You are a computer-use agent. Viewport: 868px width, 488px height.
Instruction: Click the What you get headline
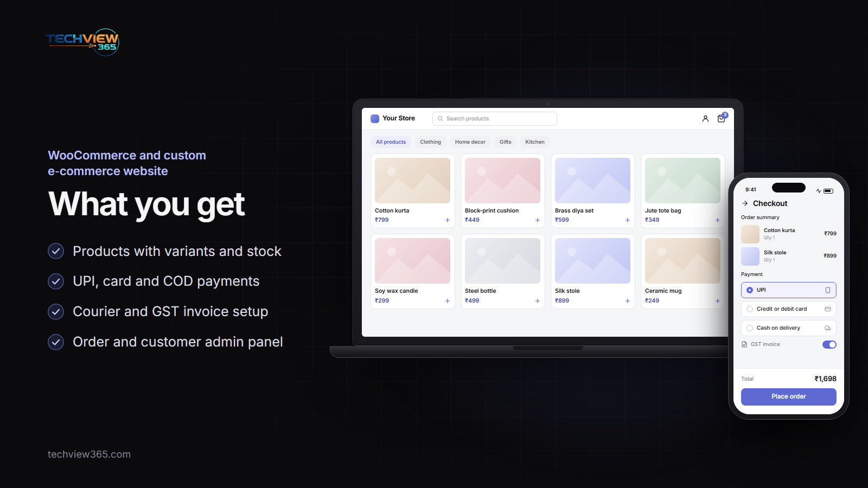coord(146,206)
